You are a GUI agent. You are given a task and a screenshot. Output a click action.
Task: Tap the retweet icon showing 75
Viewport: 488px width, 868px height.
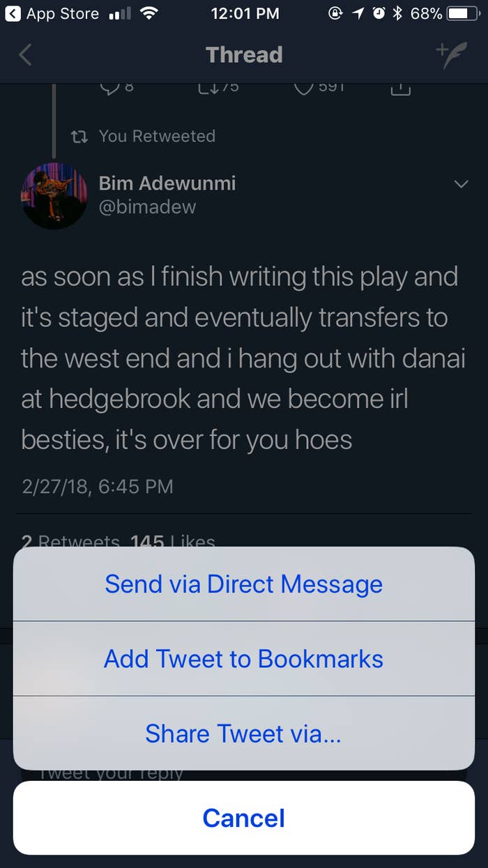[207, 89]
